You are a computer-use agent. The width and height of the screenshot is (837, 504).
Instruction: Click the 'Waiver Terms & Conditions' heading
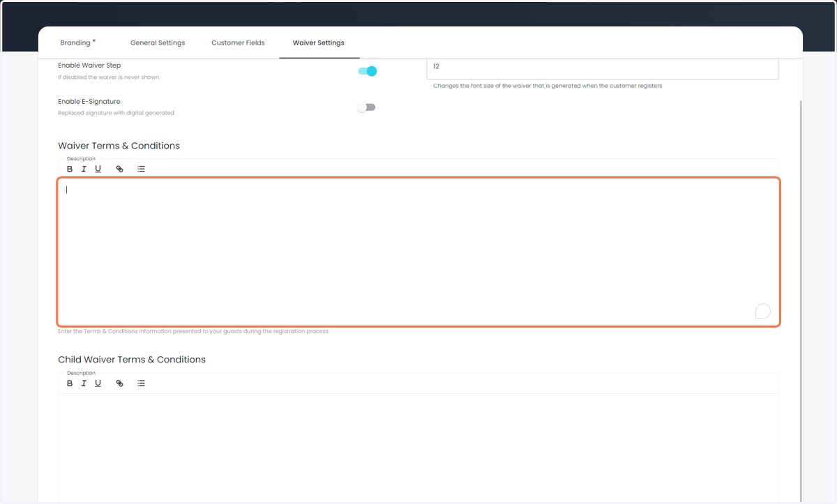pyautogui.click(x=119, y=146)
